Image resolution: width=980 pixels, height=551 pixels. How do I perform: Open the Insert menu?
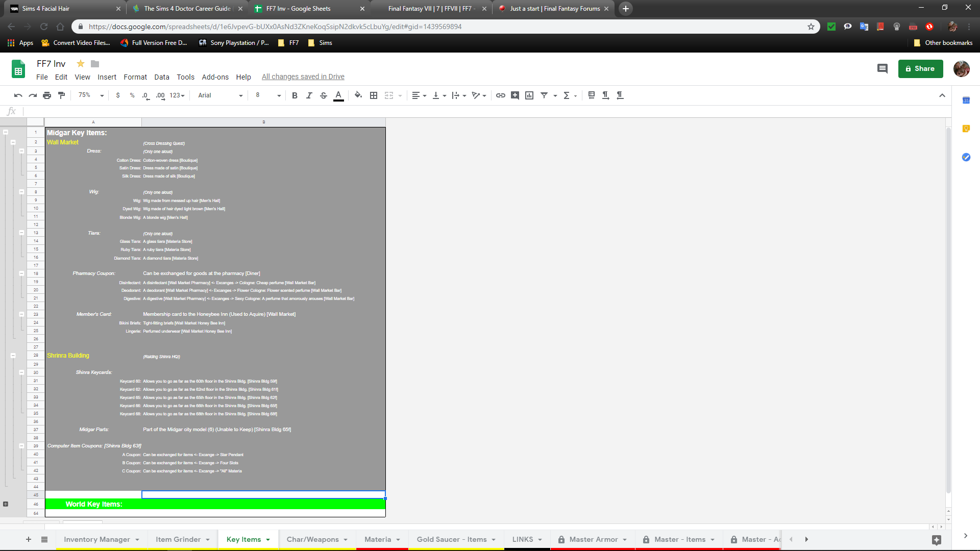pos(107,77)
